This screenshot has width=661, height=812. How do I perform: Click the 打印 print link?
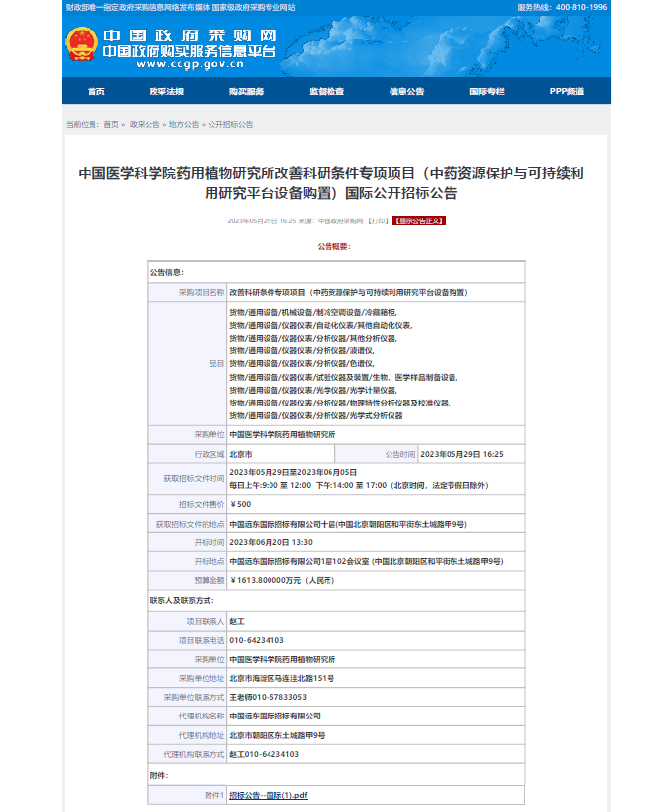click(378, 221)
